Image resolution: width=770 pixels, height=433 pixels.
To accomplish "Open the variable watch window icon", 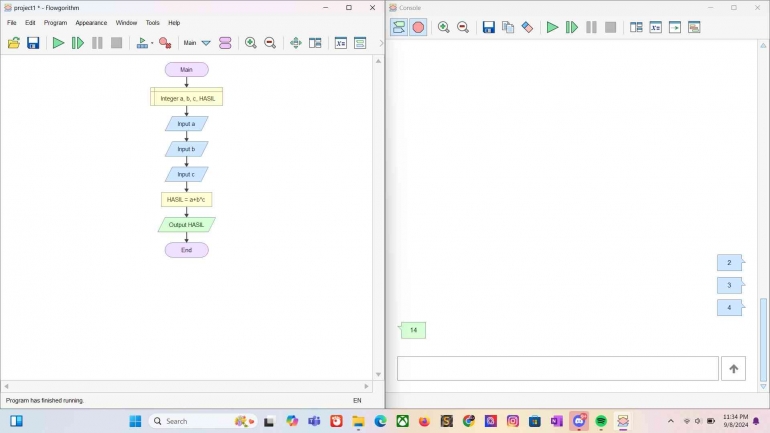I will click(340, 43).
